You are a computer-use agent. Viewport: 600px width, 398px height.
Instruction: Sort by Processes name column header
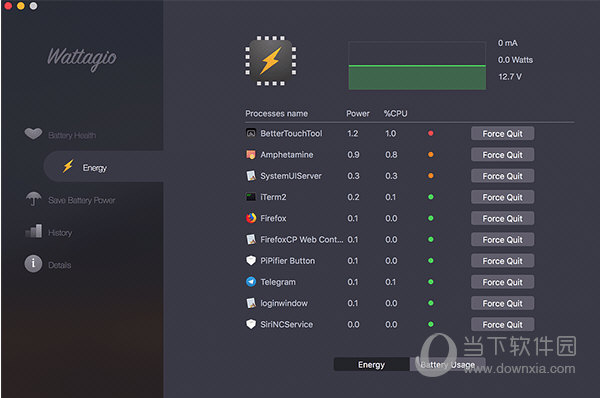276,114
